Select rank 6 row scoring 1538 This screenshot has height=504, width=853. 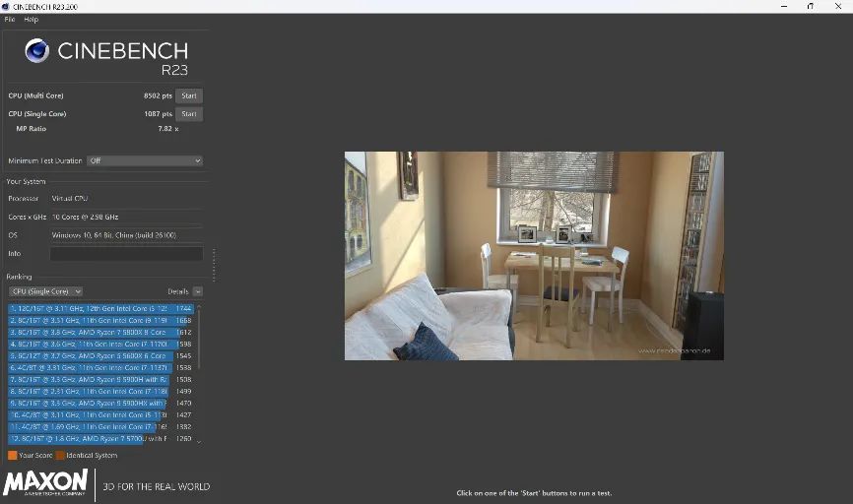pos(100,368)
